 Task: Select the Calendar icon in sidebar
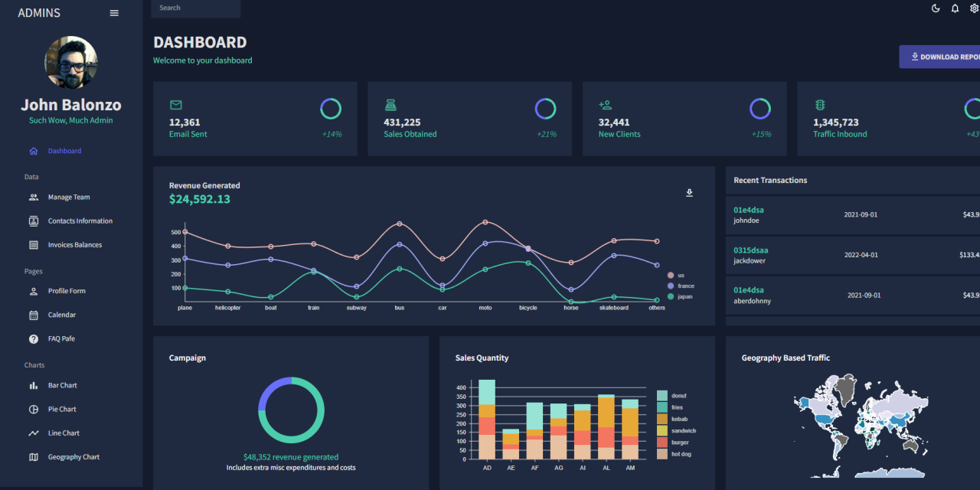point(32,315)
